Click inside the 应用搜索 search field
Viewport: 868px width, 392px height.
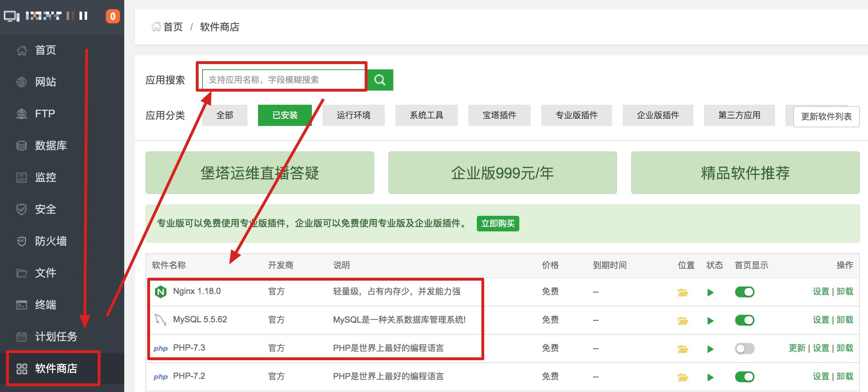[285, 80]
